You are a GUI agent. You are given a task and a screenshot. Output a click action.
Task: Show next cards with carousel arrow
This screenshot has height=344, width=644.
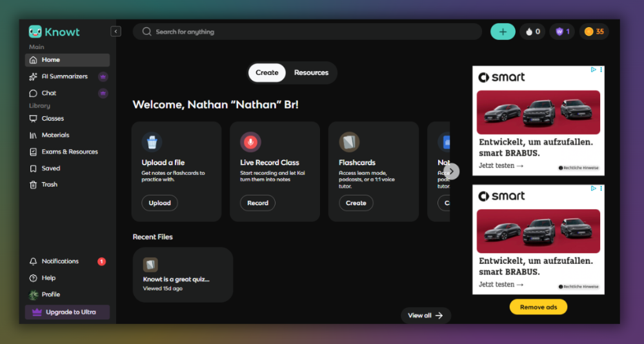pos(451,172)
